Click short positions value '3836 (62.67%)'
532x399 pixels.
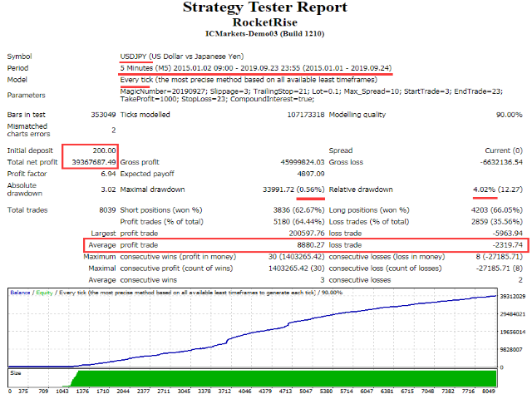point(299,210)
